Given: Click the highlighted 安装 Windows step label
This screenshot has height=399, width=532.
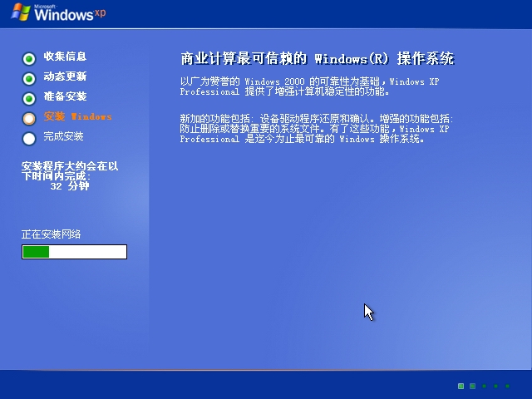Looking at the screenshot, I should click(x=77, y=116).
